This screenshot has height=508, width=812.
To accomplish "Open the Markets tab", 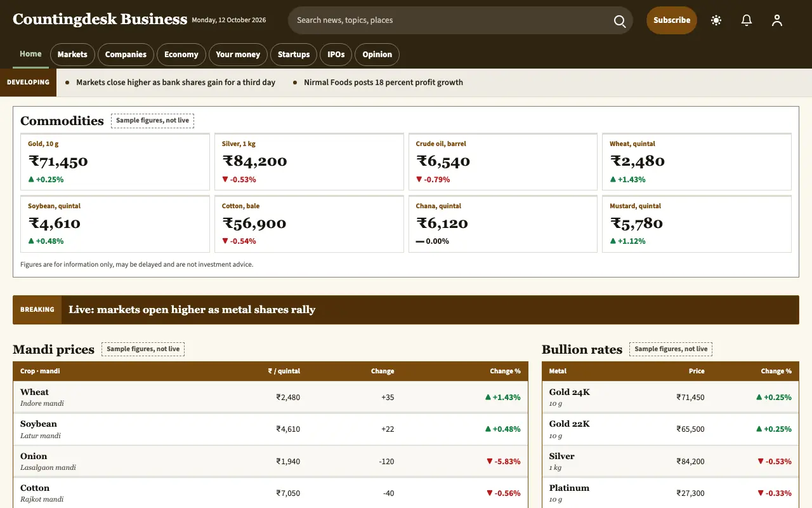I will (72, 55).
